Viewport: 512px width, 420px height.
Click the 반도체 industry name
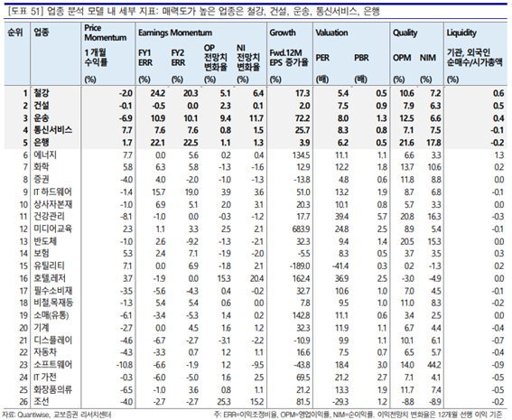coord(45,241)
